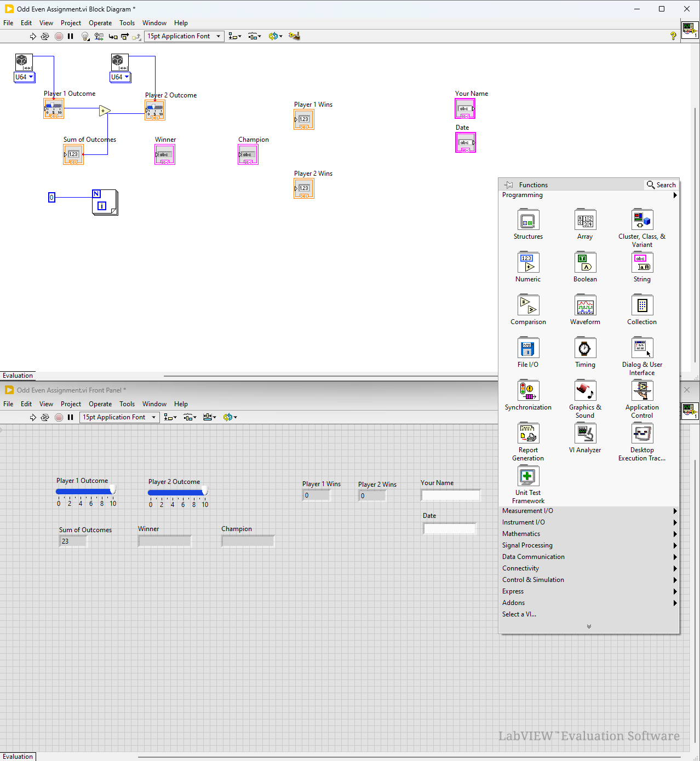Open Reorder dropdown in Block Diagram
Viewport: 700px width, 761px height.
coord(276,36)
